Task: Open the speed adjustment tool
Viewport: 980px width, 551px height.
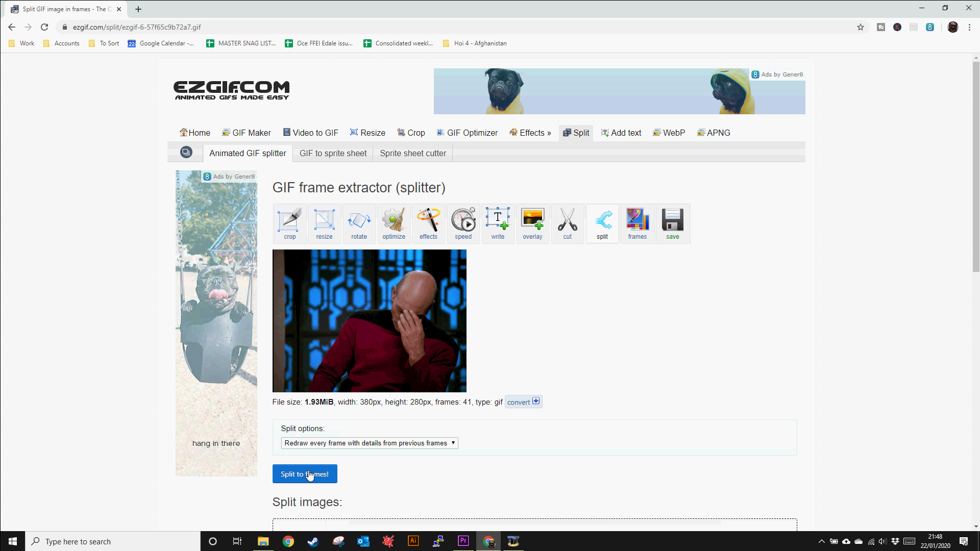Action: point(463,223)
